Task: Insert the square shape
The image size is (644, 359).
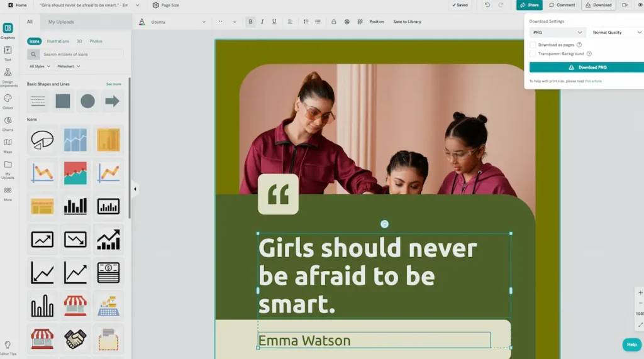Action: (63, 101)
